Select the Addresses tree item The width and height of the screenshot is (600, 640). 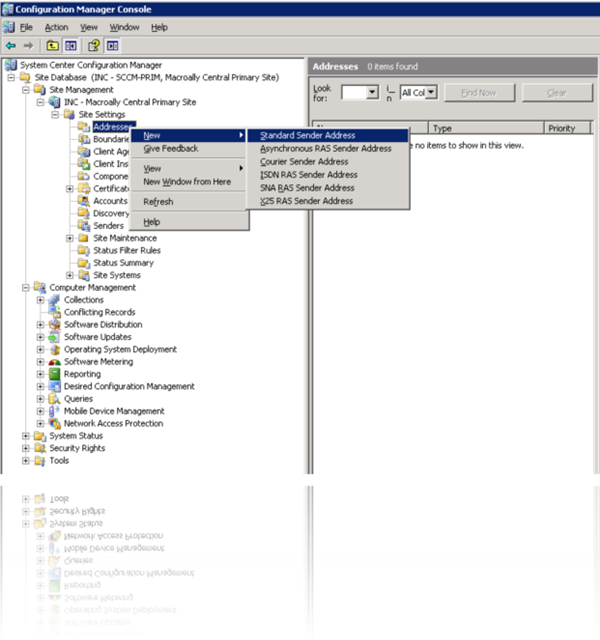(x=113, y=127)
